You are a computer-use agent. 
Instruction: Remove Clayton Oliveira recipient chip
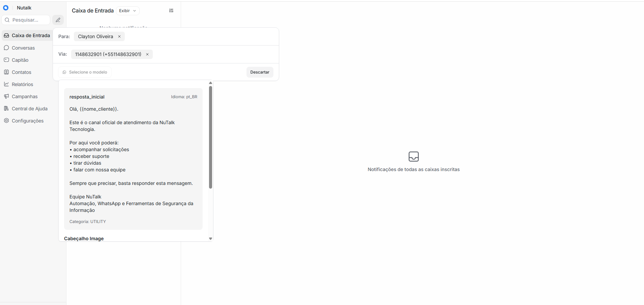click(x=119, y=36)
